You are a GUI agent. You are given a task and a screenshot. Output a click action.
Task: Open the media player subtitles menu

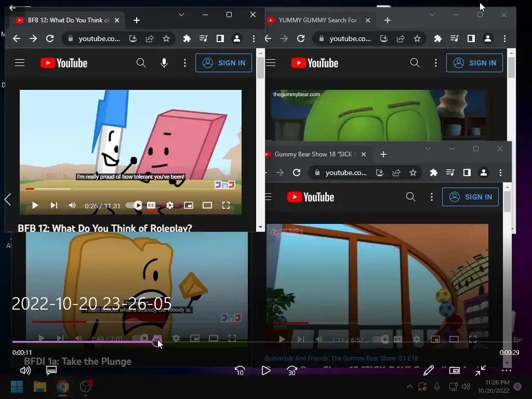pos(51,370)
